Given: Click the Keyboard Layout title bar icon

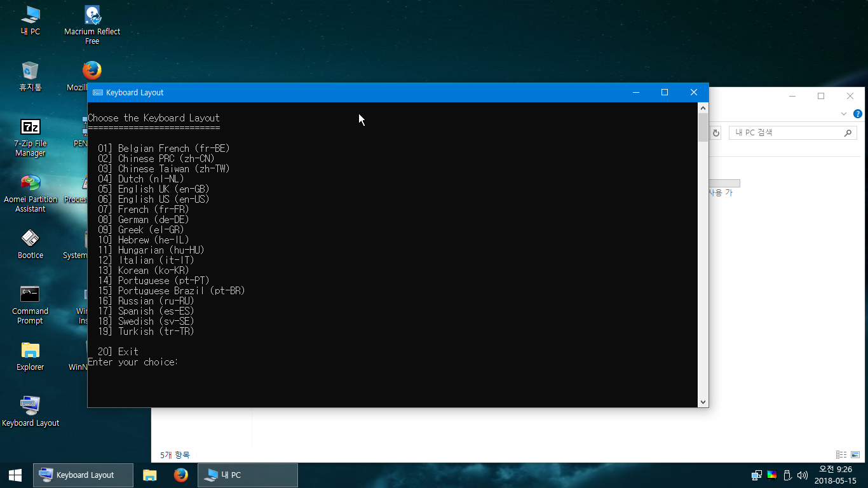Looking at the screenshot, I should [x=98, y=92].
